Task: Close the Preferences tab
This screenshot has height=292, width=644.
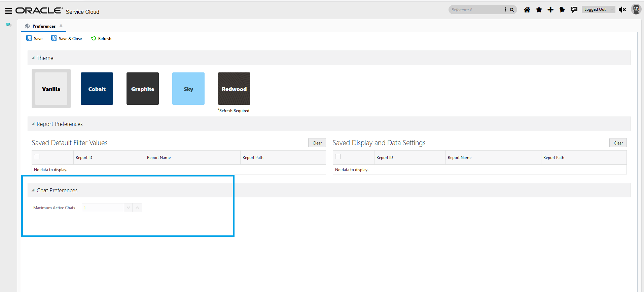Action: click(61, 26)
